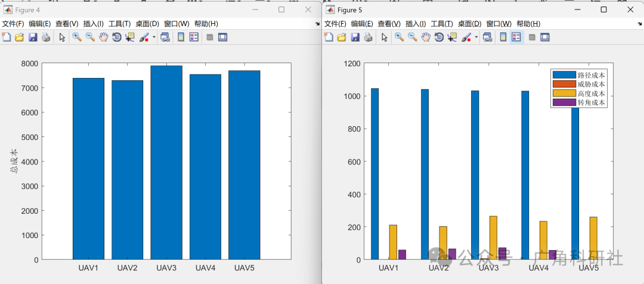Click New Figure icon in Figure 4 toolbar
The image size is (644, 284).
pyautogui.click(x=6, y=38)
